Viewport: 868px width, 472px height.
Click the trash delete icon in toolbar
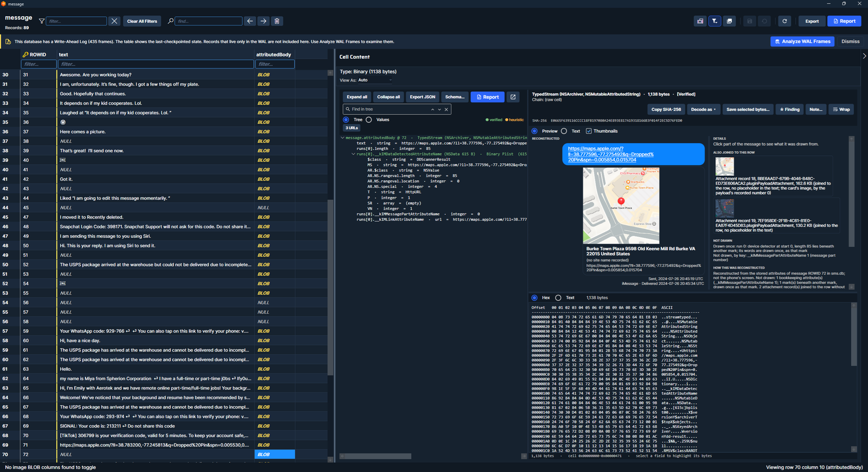click(x=277, y=21)
